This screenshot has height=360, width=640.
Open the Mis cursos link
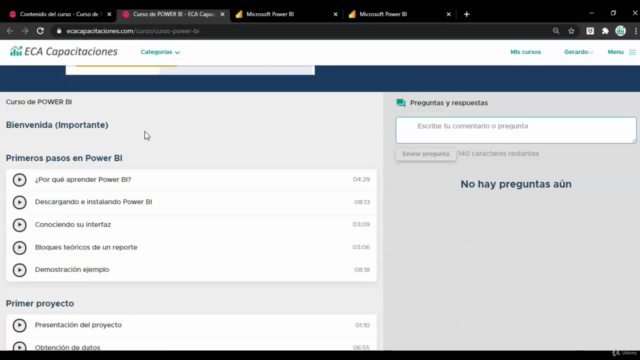click(x=525, y=52)
